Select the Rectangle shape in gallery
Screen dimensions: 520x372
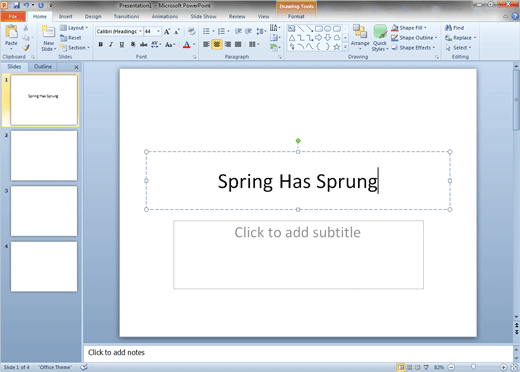tap(319, 29)
